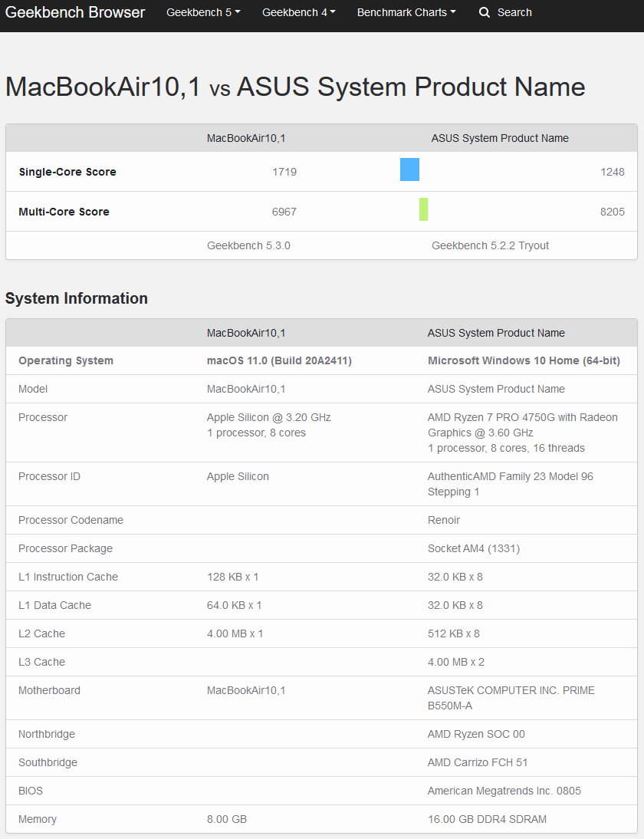Image resolution: width=644 pixels, height=839 pixels.
Task: Click the Geekbench 5.3.0 version text
Action: tap(248, 245)
